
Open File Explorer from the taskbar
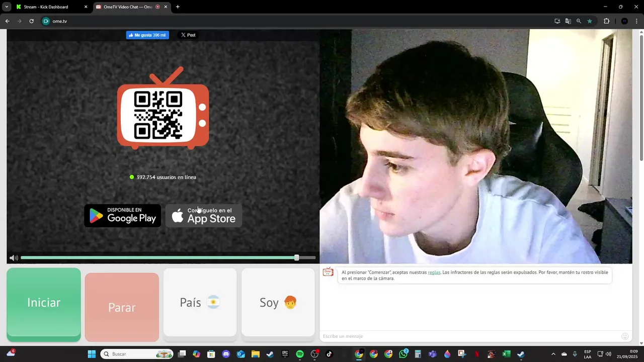[x=255, y=354]
